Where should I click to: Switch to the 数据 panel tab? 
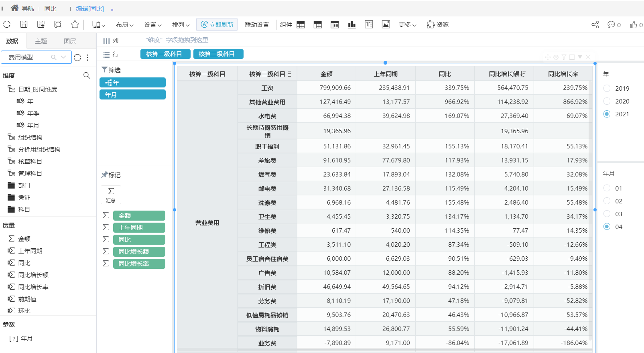pyautogui.click(x=12, y=41)
